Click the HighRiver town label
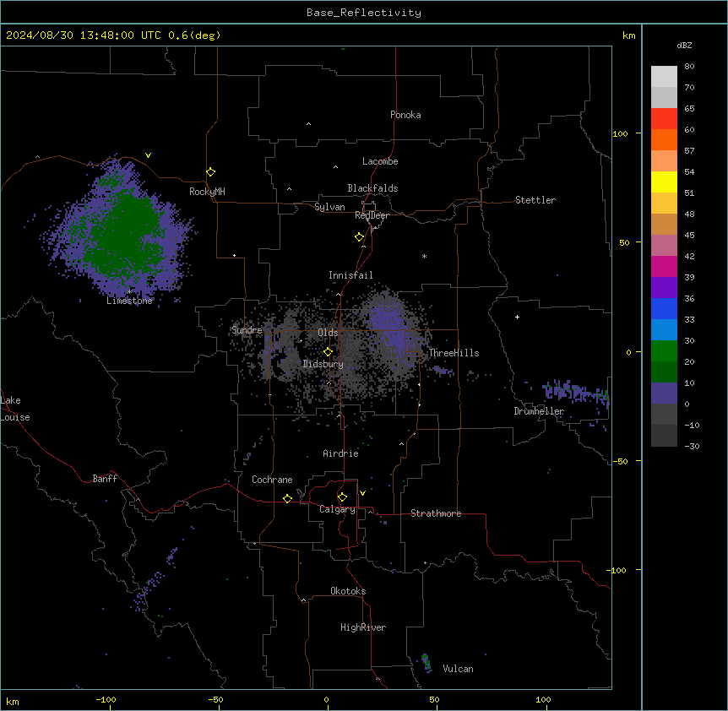Screen dimensions: 728x711 363,627
